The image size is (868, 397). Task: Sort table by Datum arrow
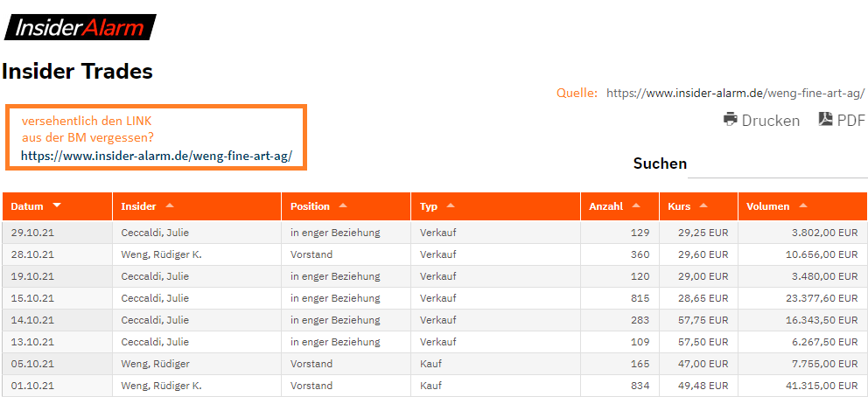pyautogui.click(x=57, y=205)
